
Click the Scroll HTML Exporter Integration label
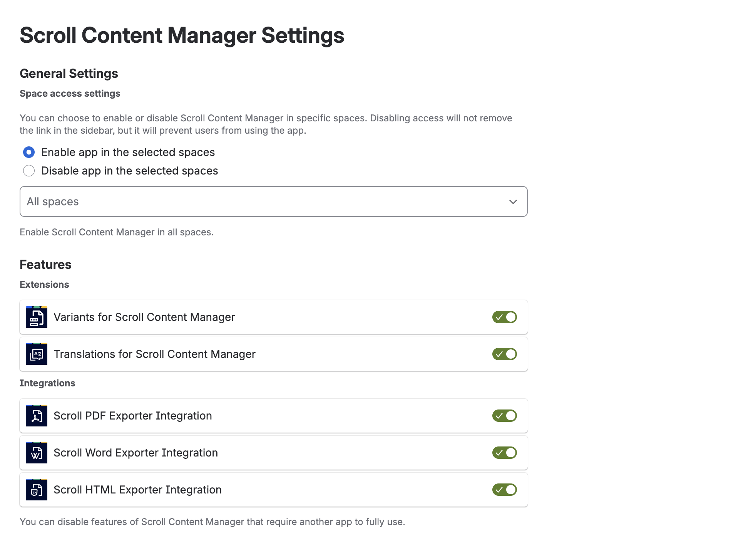[x=137, y=490]
